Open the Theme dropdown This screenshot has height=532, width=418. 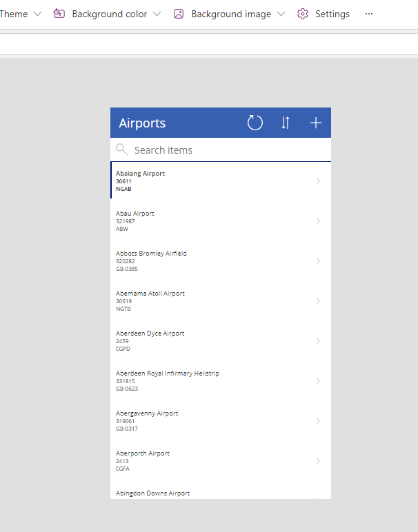[21, 14]
